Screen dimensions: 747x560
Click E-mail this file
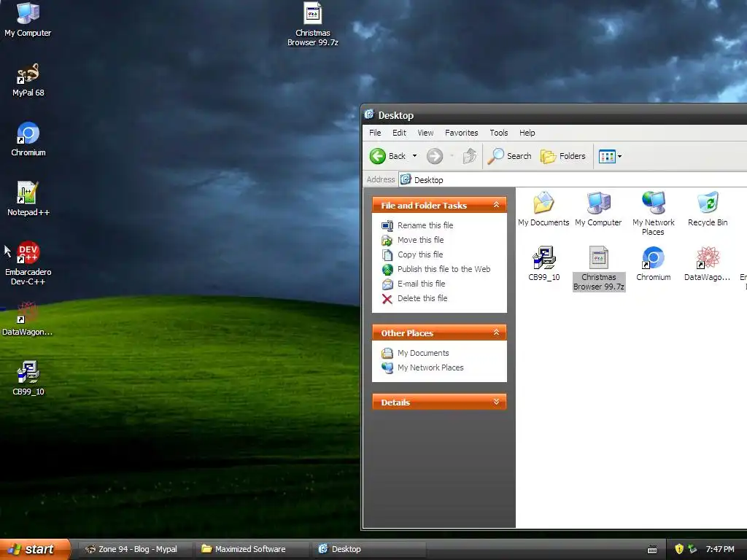tap(414, 284)
